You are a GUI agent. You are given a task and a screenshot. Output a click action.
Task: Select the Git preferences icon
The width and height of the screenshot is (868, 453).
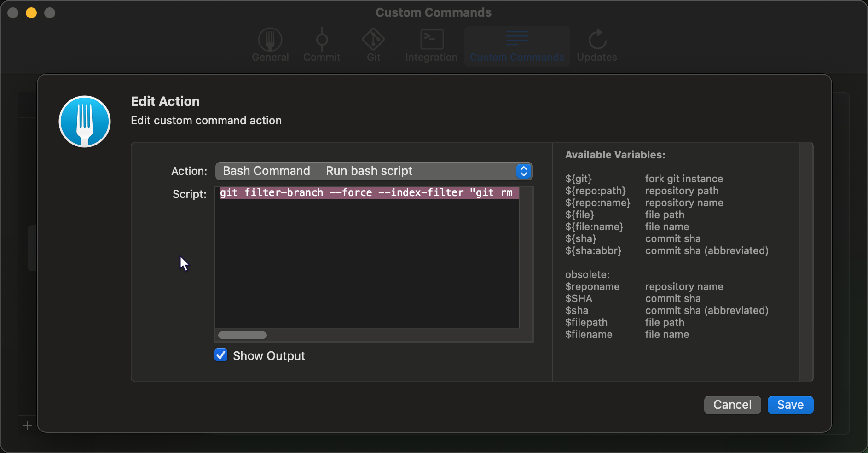tap(373, 41)
